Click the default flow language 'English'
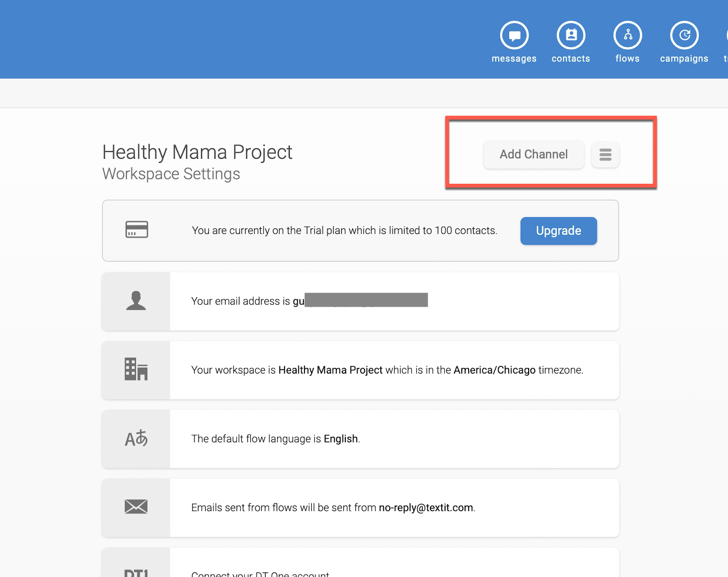This screenshot has width=728, height=577. click(x=341, y=439)
